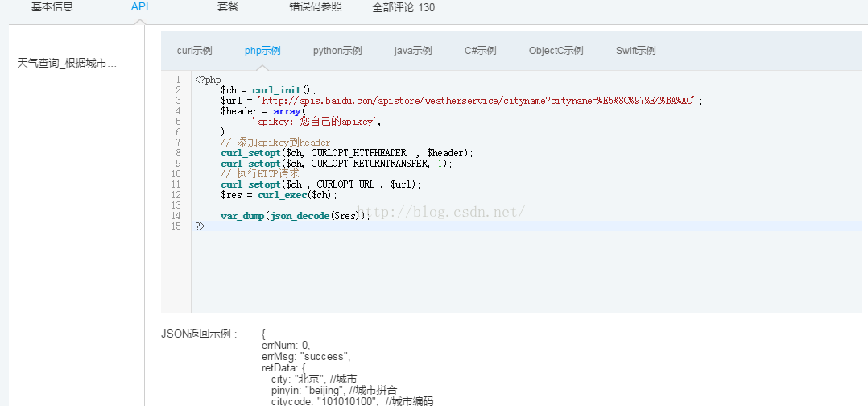Click errNum: 0 in JSON sample

(286, 345)
